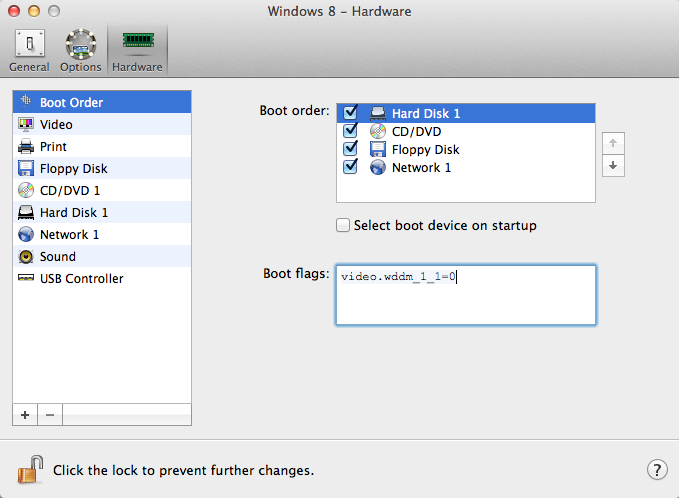Click the CD/DVD 1 disc icon in sidebar

click(x=26, y=191)
